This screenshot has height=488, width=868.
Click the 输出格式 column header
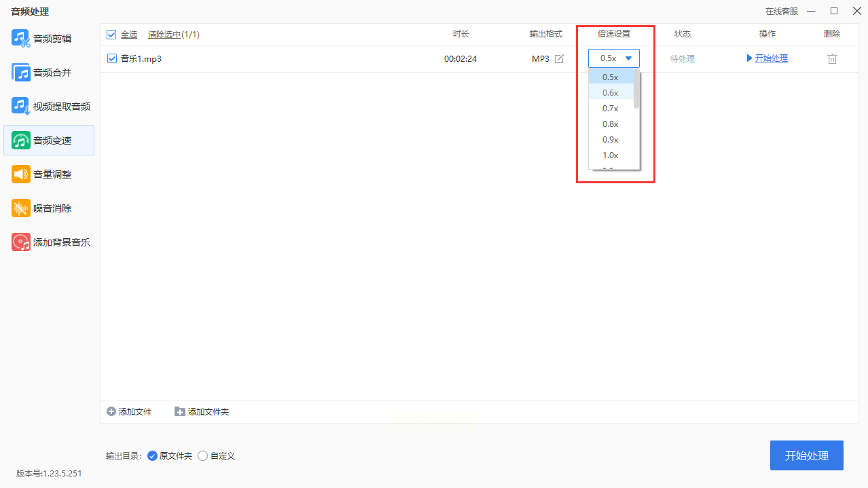coord(546,34)
